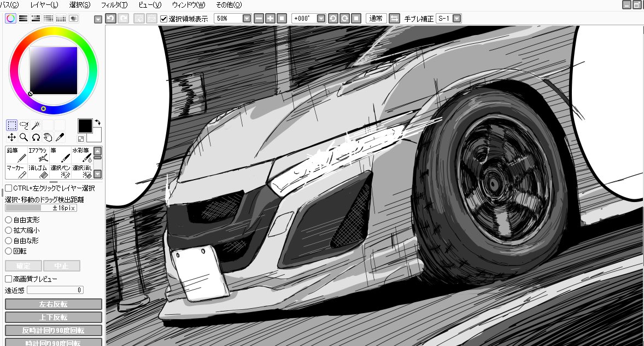Reset canvas rotation square button
Screen dimensions: 644x346
click(x=356, y=19)
